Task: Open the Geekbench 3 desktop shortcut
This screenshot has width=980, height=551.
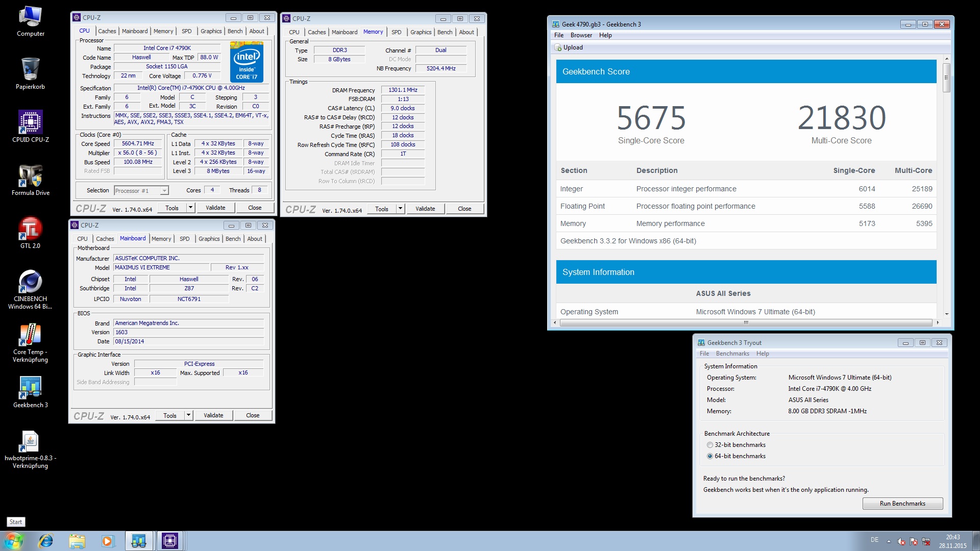Action: [x=30, y=392]
